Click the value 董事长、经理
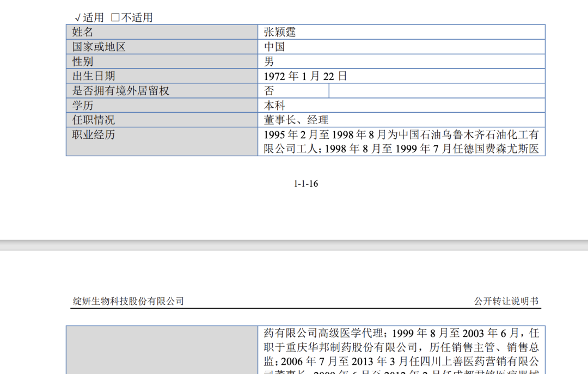Viewport: 588px width, 374px height. [x=296, y=120]
